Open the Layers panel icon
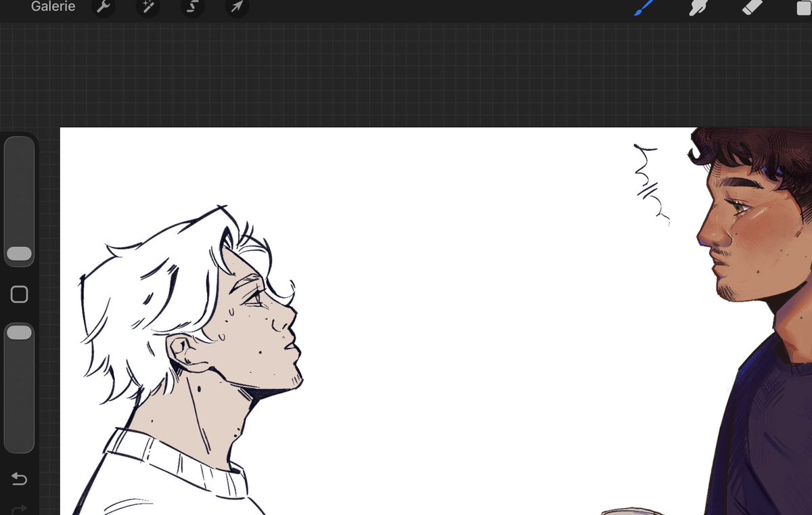This screenshot has height=515, width=812. (x=804, y=7)
